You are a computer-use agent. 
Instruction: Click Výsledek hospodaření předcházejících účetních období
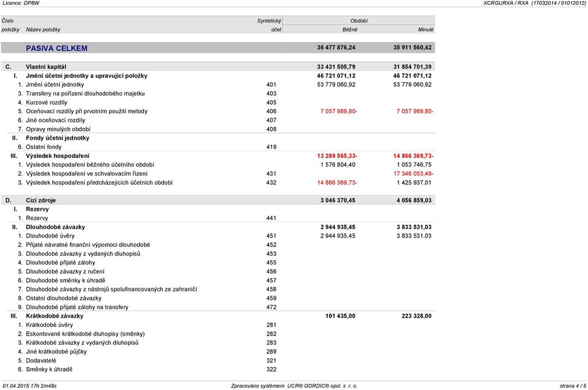pyautogui.click(x=99, y=182)
